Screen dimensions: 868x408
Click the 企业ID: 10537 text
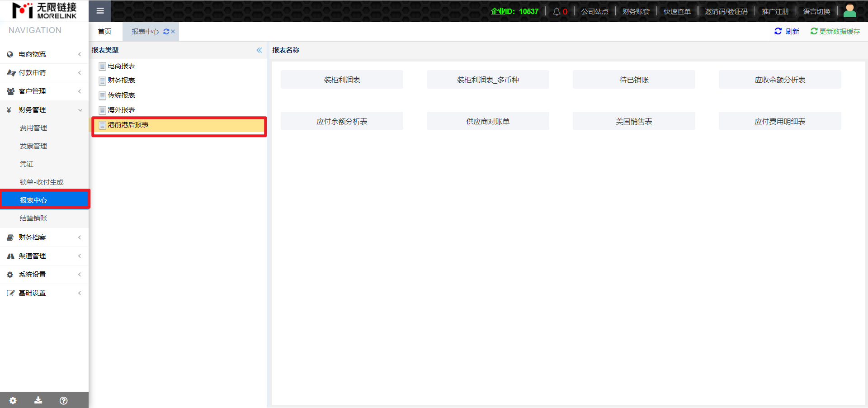pos(514,11)
